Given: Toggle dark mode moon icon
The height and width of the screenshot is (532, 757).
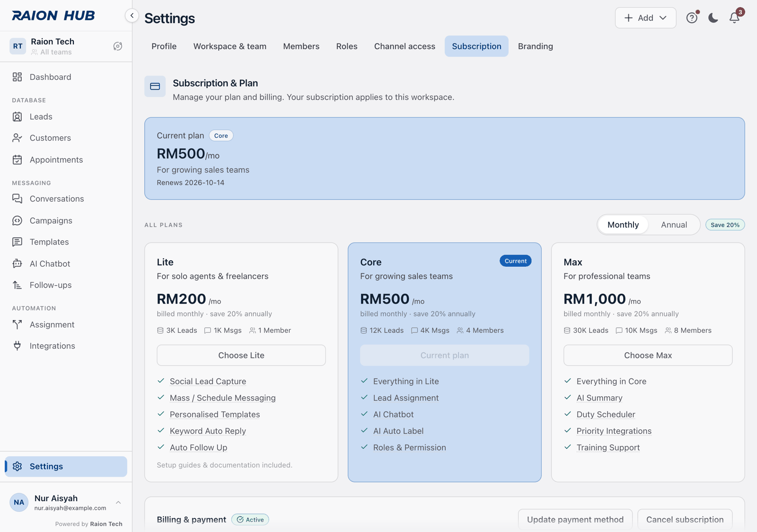Looking at the screenshot, I should coord(713,18).
